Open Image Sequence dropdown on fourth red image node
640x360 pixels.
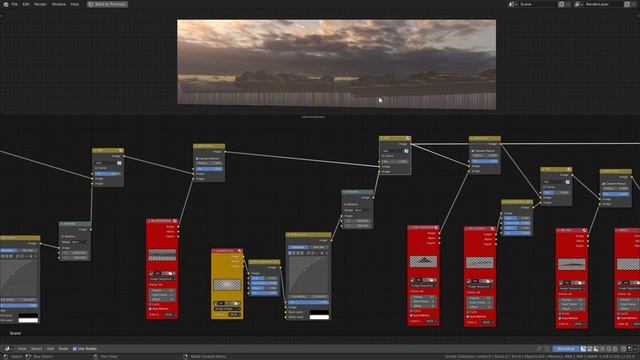coord(572,289)
